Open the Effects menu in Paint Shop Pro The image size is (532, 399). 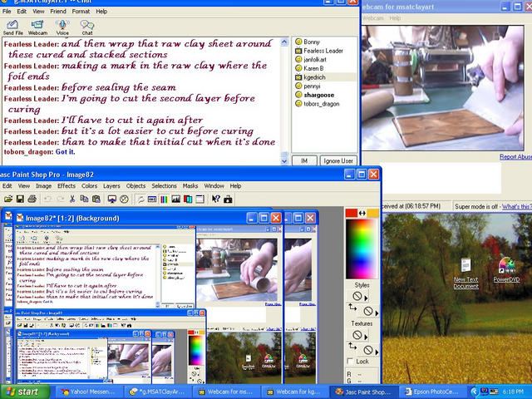[x=66, y=185]
